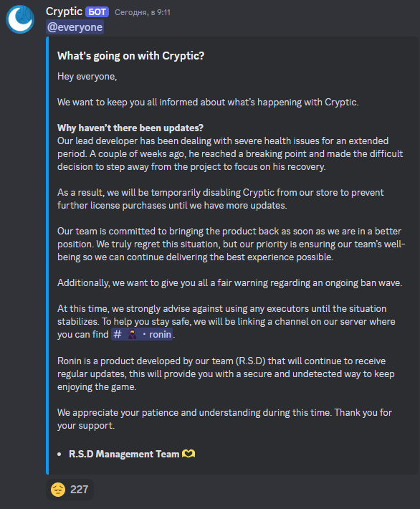Click the embed title What's going on with Cryptic?
Image resolution: width=420 pixels, height=509 pixels.
[x=131, y=56]
